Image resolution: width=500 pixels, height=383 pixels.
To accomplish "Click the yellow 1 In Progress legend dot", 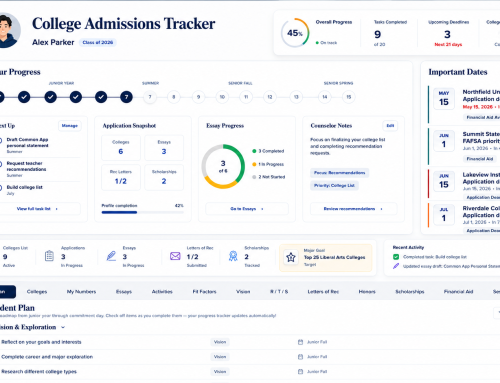I will coord(254,164).
